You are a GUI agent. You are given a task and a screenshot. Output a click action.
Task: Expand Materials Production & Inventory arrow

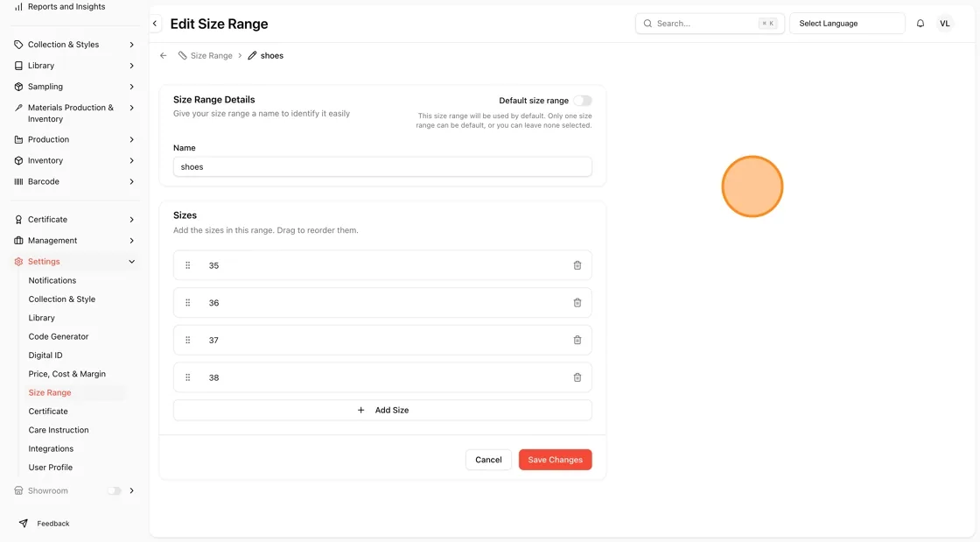coord(132,108)
